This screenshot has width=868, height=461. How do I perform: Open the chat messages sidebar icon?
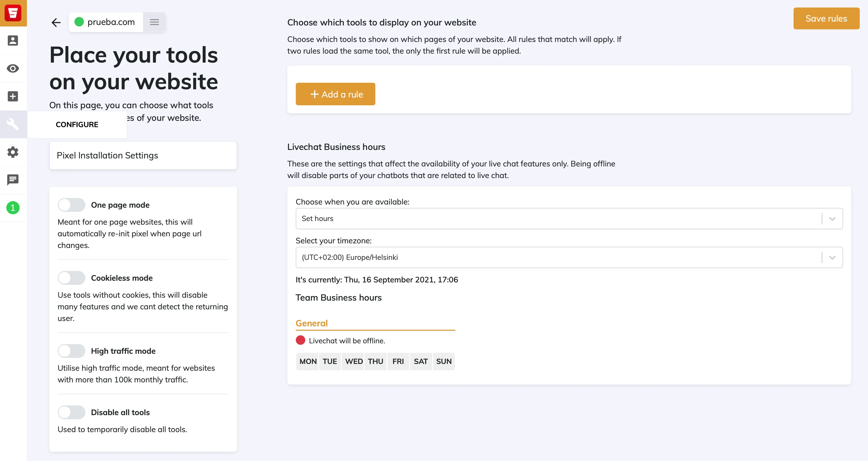pyautogui.click(x=13, y=180)
